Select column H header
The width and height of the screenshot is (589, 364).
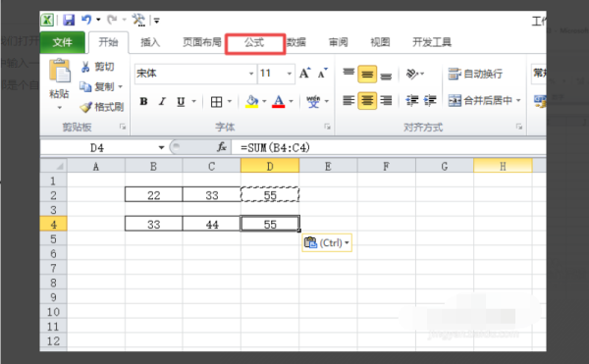503,166
